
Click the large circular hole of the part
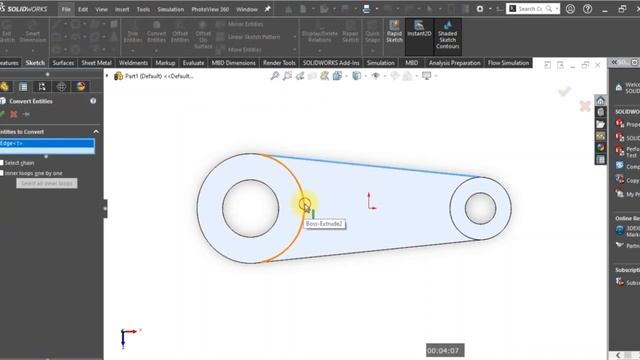coord(251,208)
